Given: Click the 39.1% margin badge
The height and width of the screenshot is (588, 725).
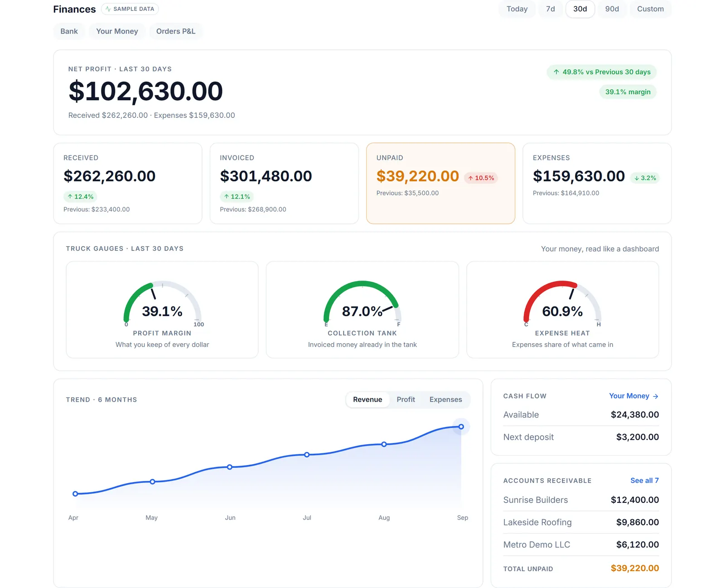Looking at the screenshot, I should coord(628,92).
